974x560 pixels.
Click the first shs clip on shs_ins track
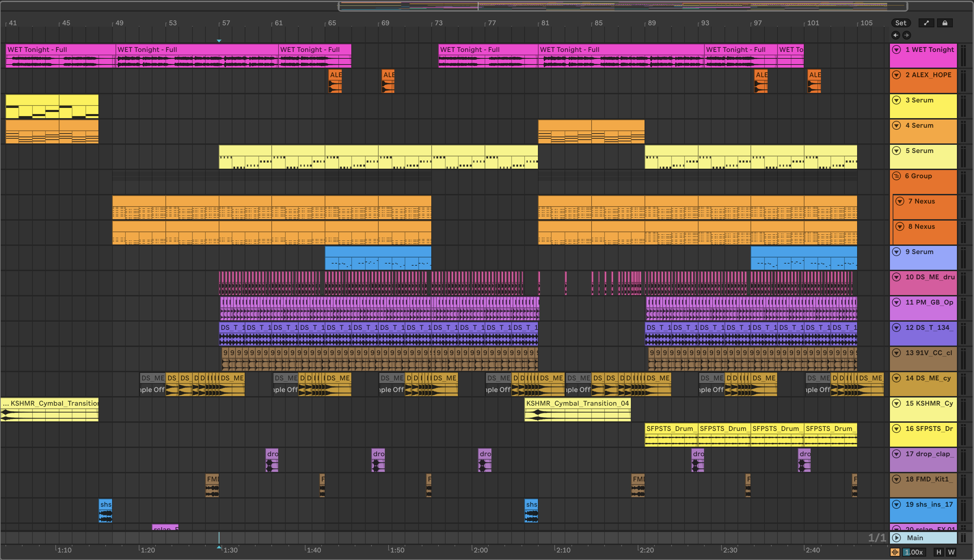106,504
